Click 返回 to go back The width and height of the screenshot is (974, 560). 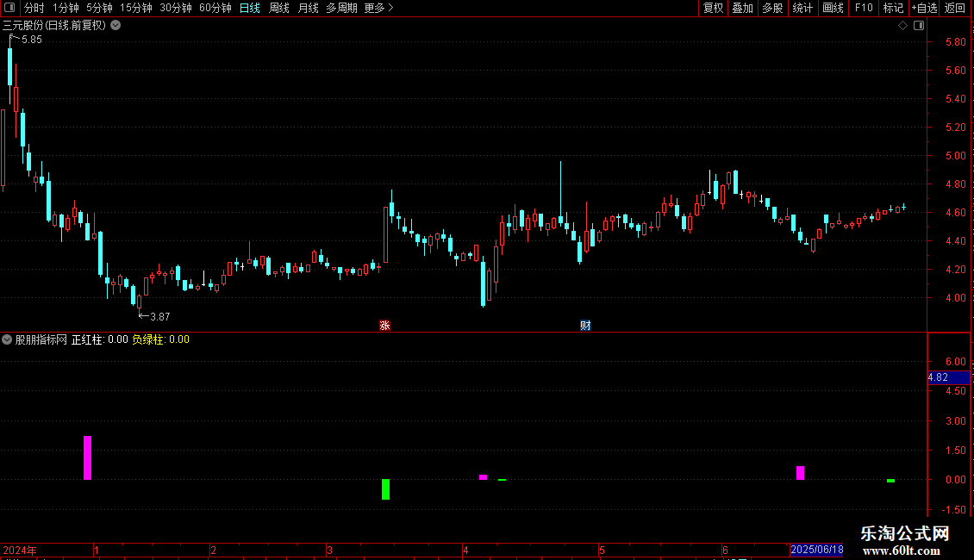(x=955, y=8)
